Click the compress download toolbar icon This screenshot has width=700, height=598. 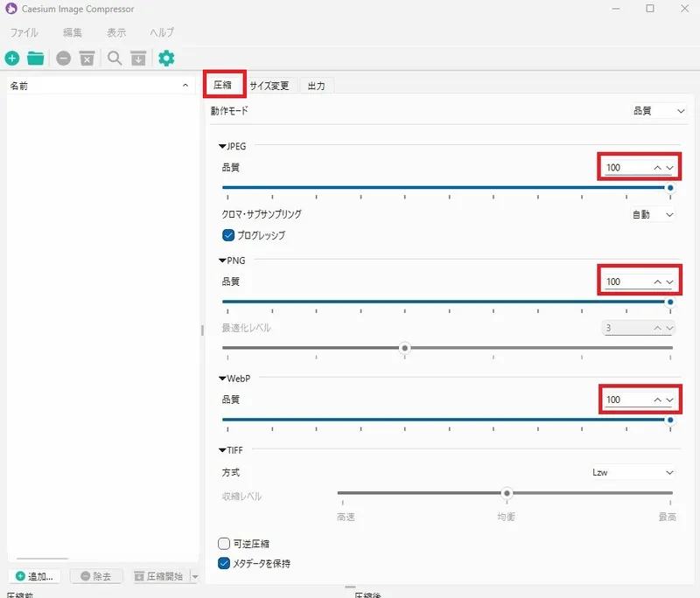click(x=138, y=59)
